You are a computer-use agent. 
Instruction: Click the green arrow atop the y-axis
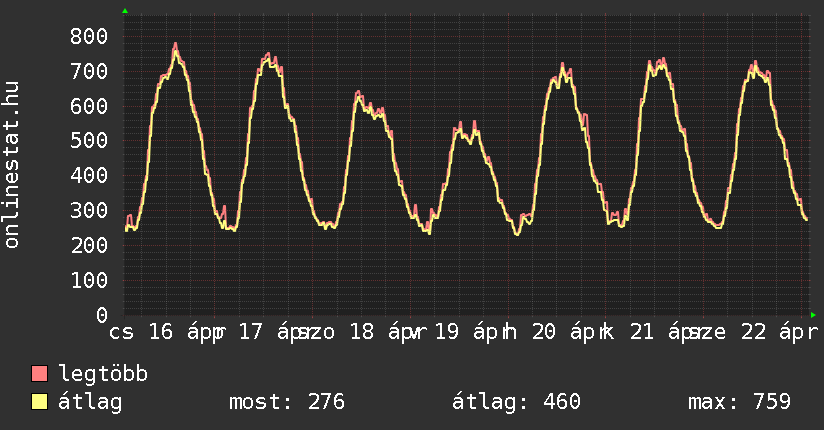pos(125,11)
